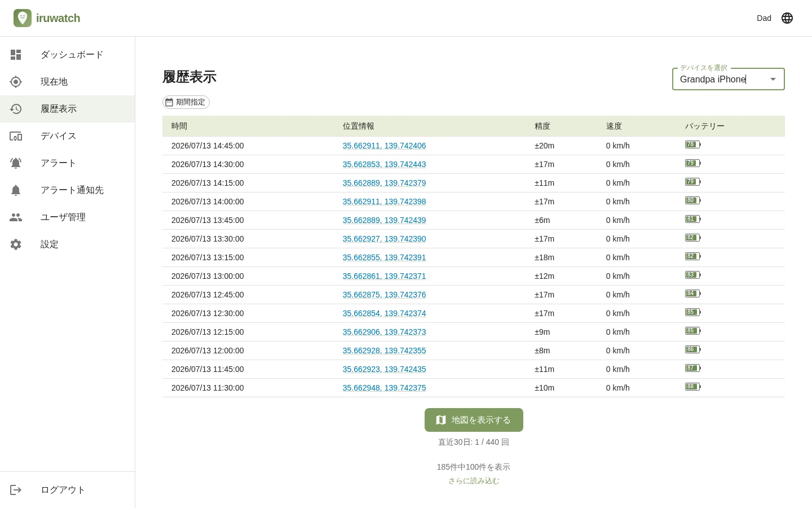Image resolution: width=812 pixels, height=508 pixels.
Task: Click the dashboard grid icon
Action: (16, 55)
